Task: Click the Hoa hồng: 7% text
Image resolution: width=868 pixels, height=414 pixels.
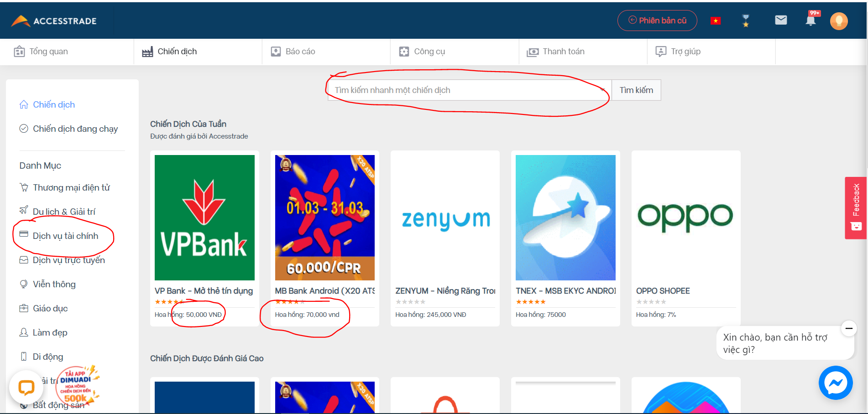Action: coord(656,315)
